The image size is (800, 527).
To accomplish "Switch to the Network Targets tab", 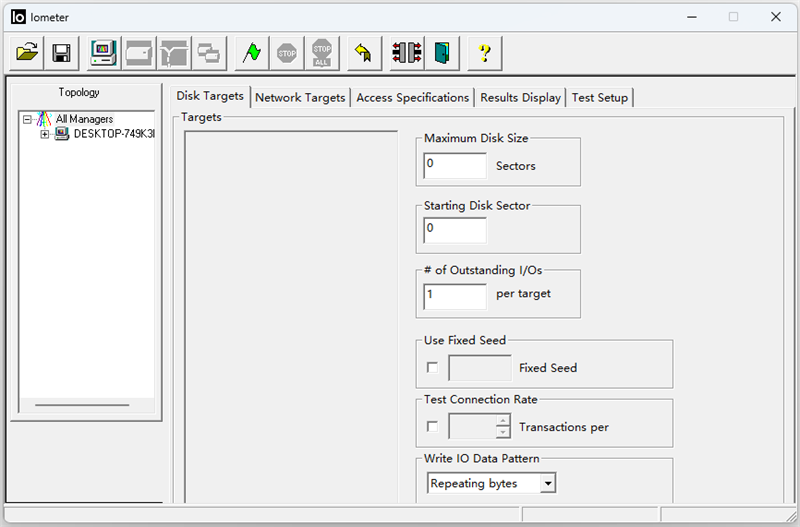I will pos(300,97).
